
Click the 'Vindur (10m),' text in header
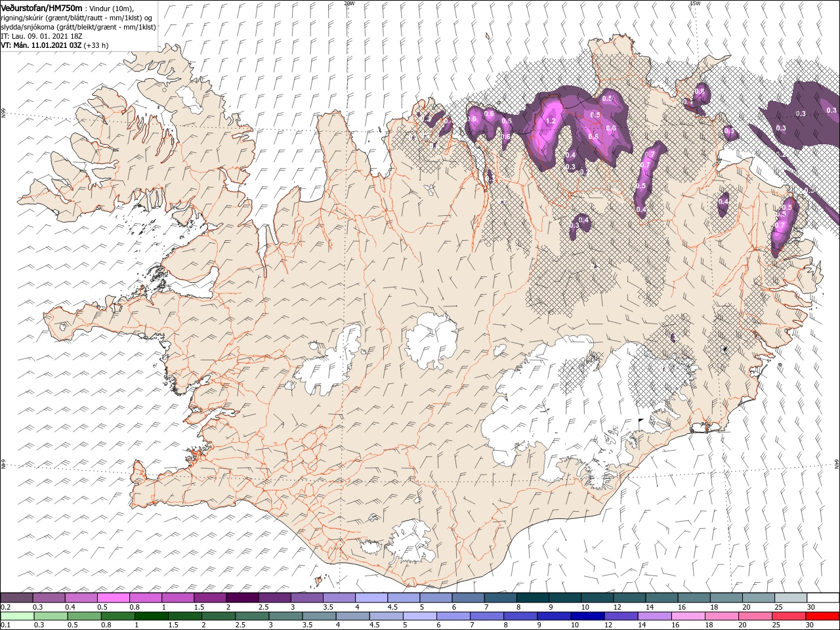[x=111, y=9]
